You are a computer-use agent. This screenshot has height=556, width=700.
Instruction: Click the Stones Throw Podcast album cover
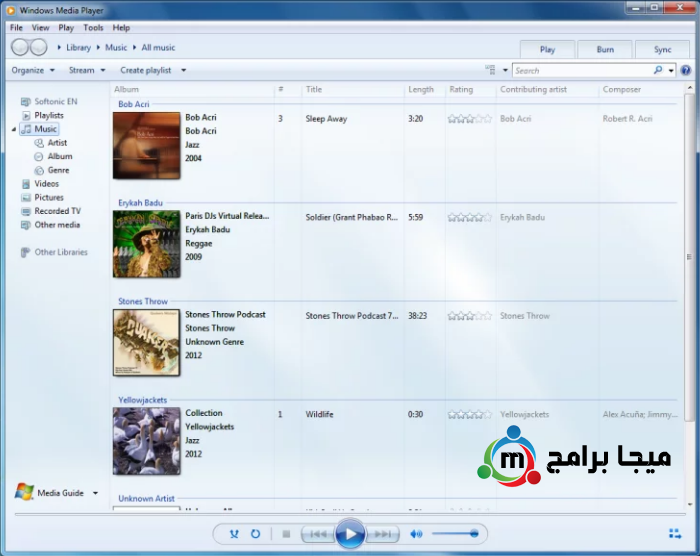tap(146, 343)
